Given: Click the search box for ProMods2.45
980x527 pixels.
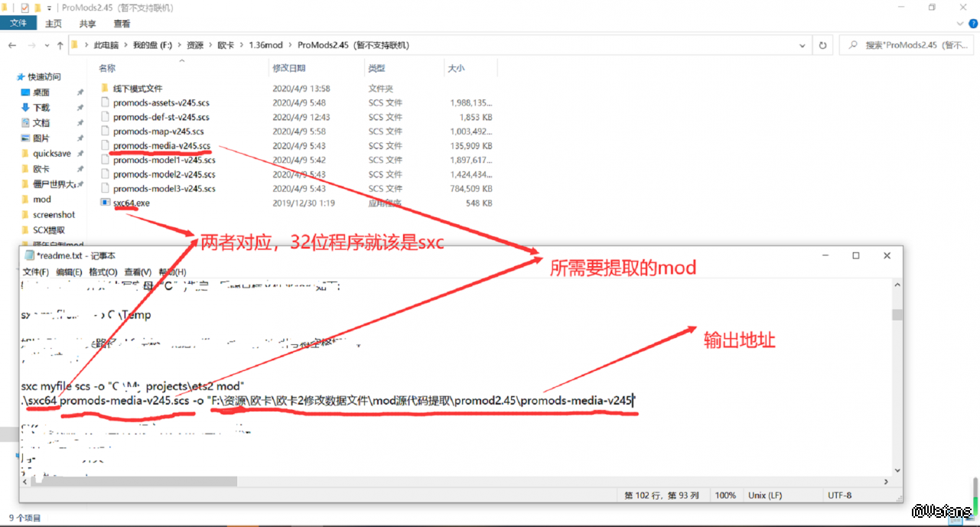Looking at the screenshot, I should point(905,45).
